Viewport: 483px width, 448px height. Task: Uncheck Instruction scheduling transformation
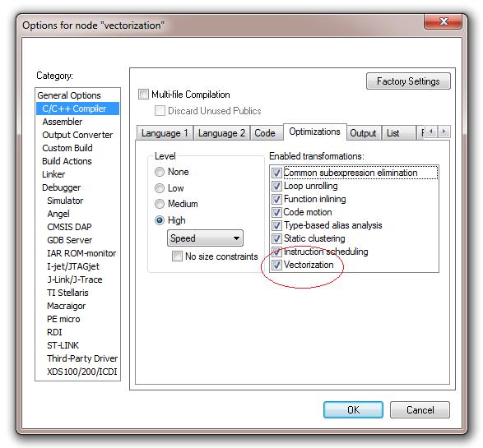point(276,252)
